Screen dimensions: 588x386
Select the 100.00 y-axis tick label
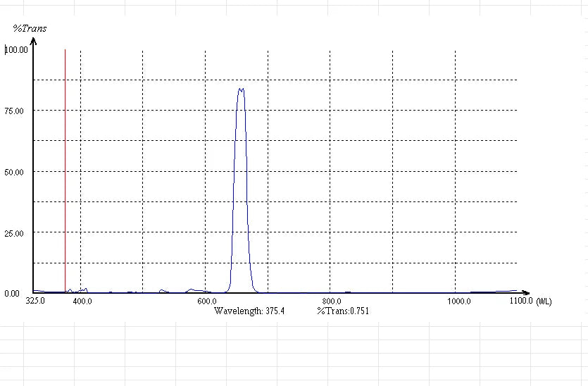tap(16, 50)
